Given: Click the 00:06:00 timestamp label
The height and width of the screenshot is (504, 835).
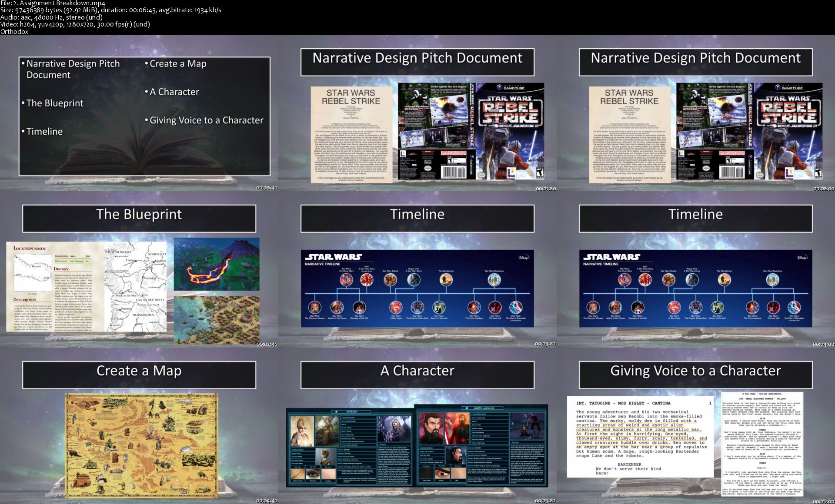Looking at the screenshot, I should coord(823,501).
